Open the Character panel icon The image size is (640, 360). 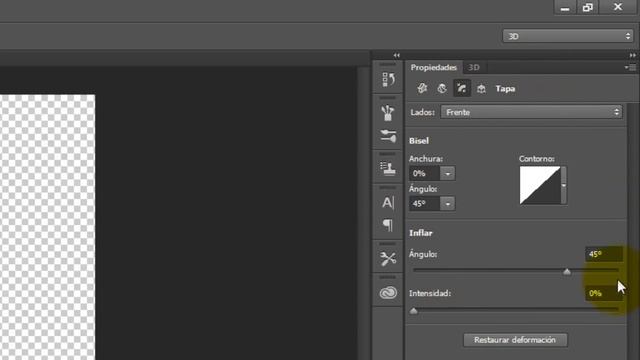click(388, 202)
